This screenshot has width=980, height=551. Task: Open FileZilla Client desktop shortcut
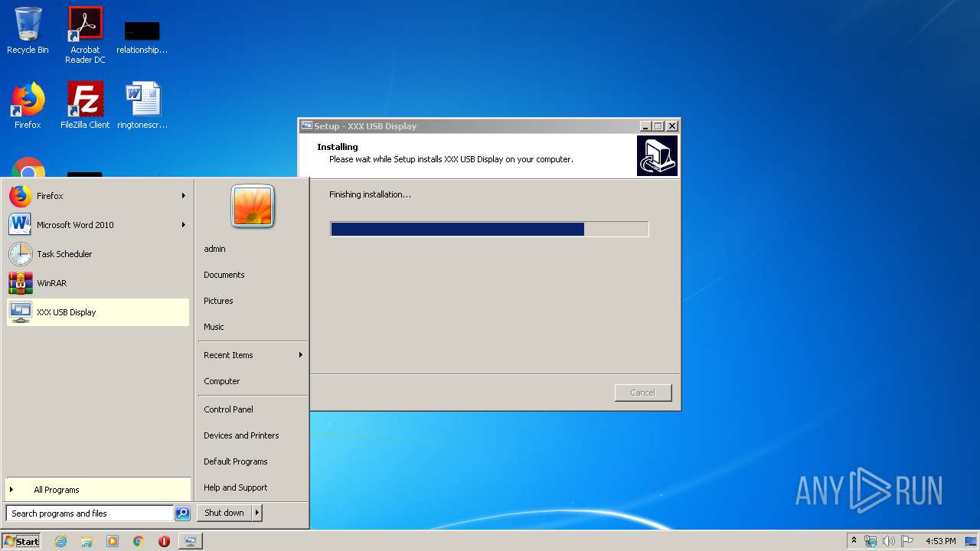click(x=85, y=106)
